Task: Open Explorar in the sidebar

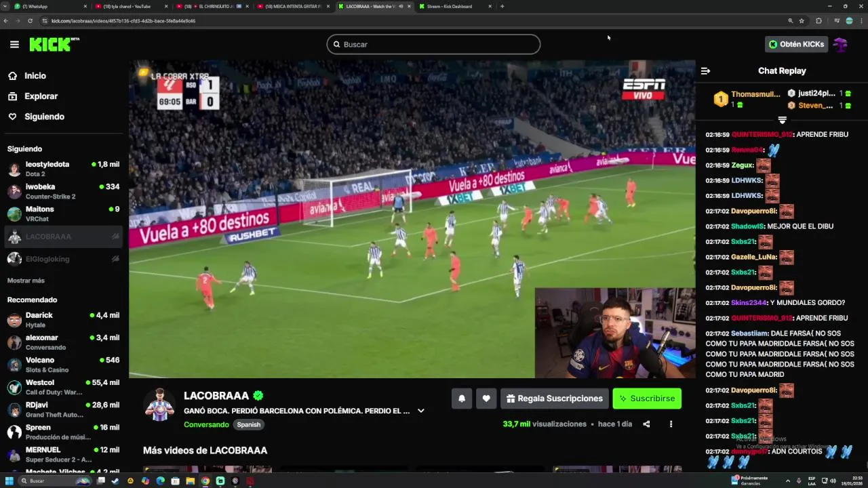Action: (41, 96)
